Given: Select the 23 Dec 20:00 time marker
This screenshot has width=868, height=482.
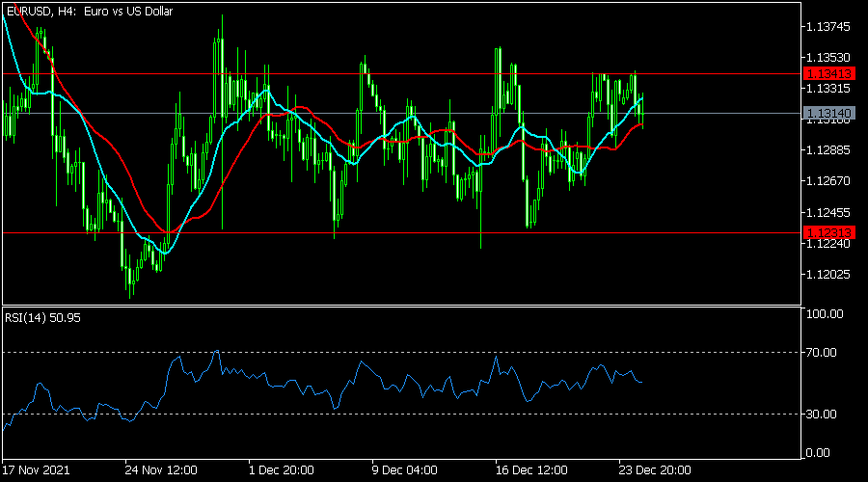Looking at the screenshot, I should pyautogui.click(x=653, y=470).
